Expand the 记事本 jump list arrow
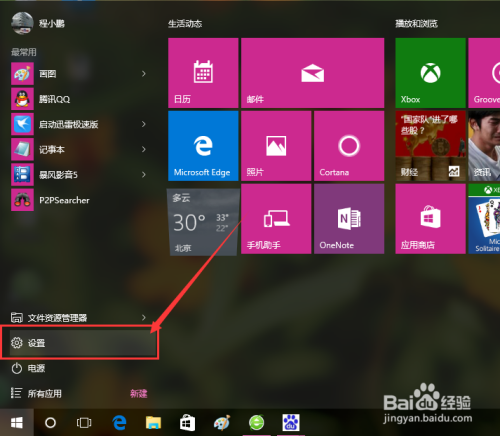Screen dimensions: 500x436 tap(144, 149)
